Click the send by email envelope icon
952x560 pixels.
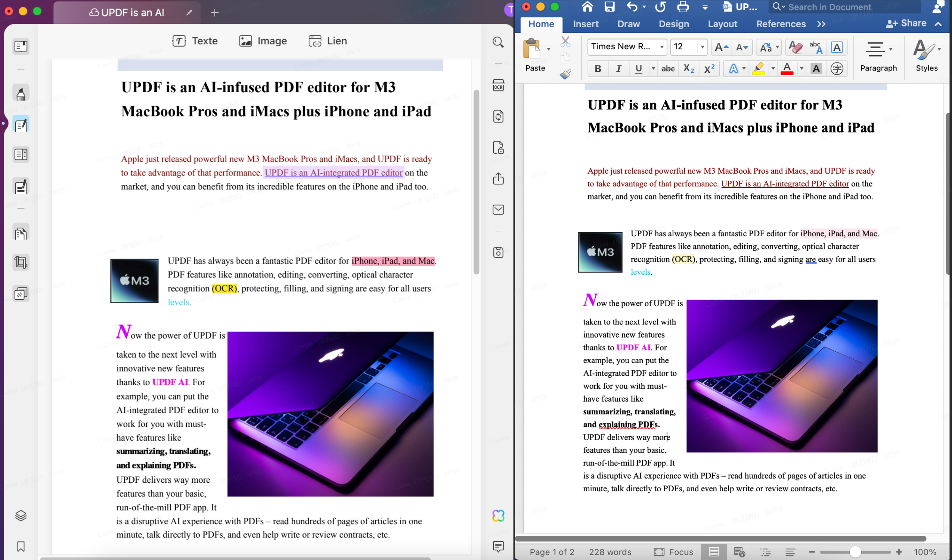tap(498, 209)
